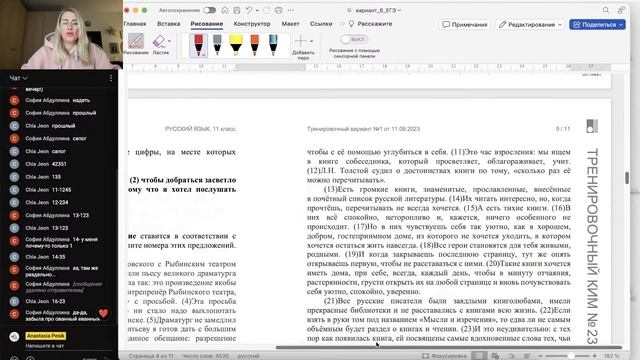
Task: Pick the yellow highlighter
Action: (x=236, y=45)
